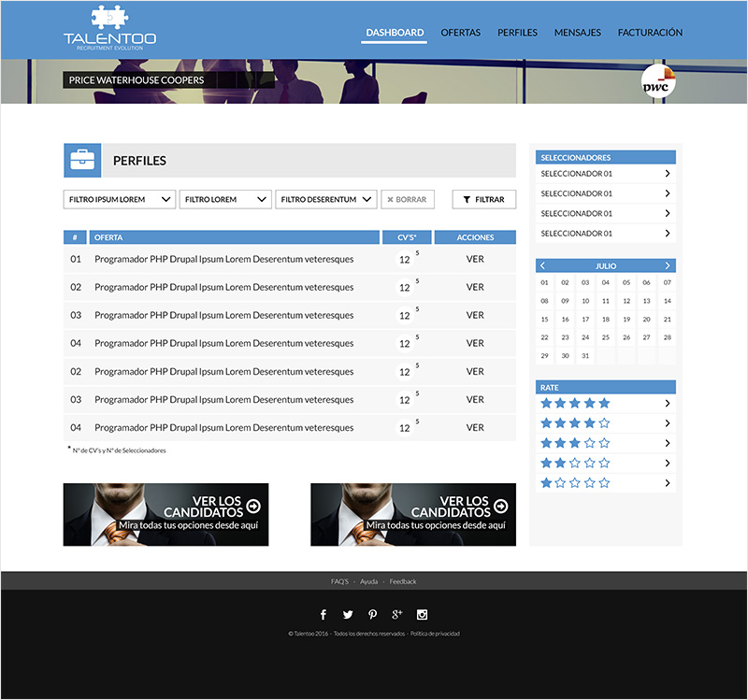Open the Facturación menu

(x=650, y=33)
